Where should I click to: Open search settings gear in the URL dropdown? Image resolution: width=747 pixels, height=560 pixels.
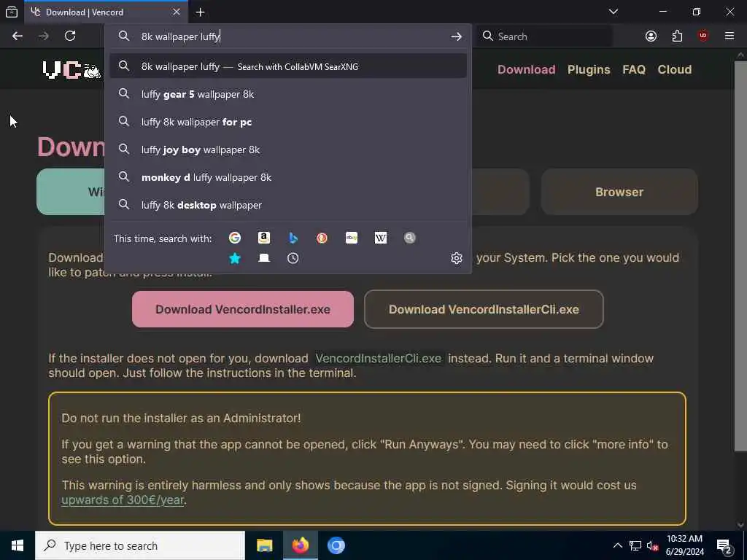tap(457, 258)
